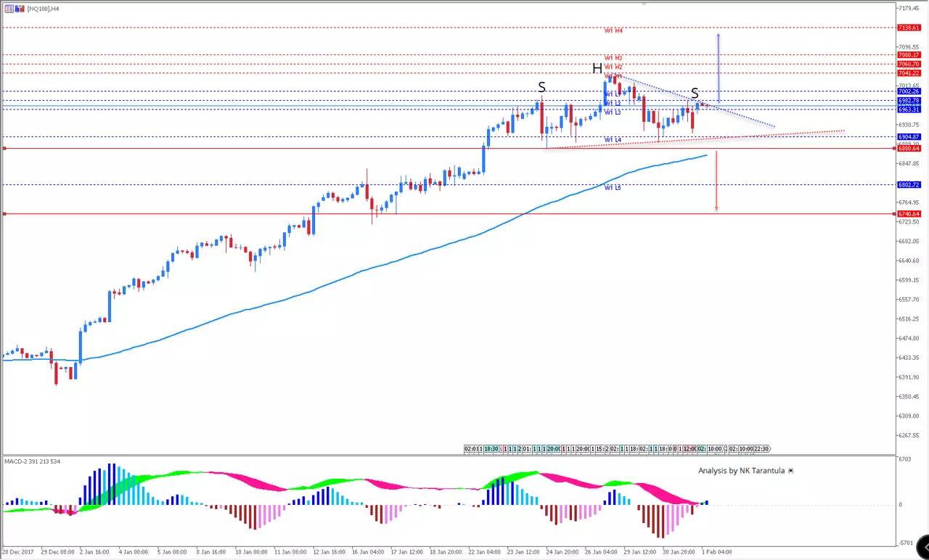Viewport: 929px width, 560px height.
Task: Select the pink 12:00 event marker
Action: (689, 449)
